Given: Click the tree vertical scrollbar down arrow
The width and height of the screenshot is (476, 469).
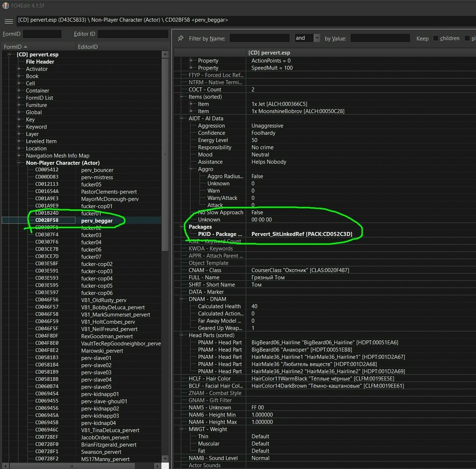Looking at the screenshot, I should pyautogui.click(x=165, y=459).
